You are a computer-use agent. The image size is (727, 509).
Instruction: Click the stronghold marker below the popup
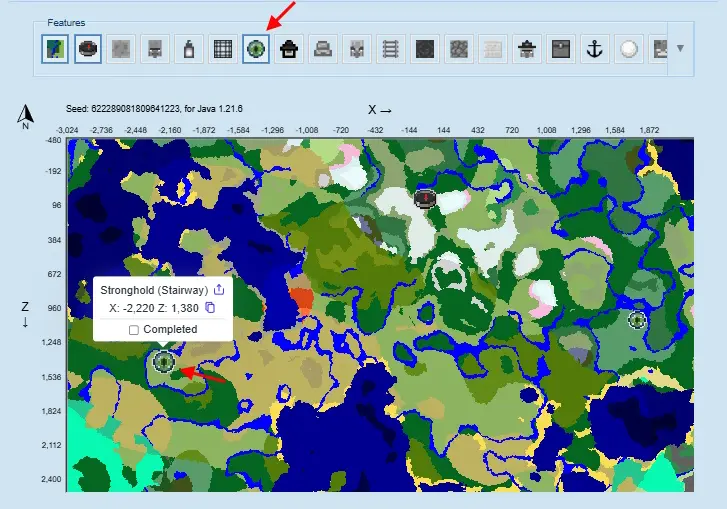[x=164, y=362]
